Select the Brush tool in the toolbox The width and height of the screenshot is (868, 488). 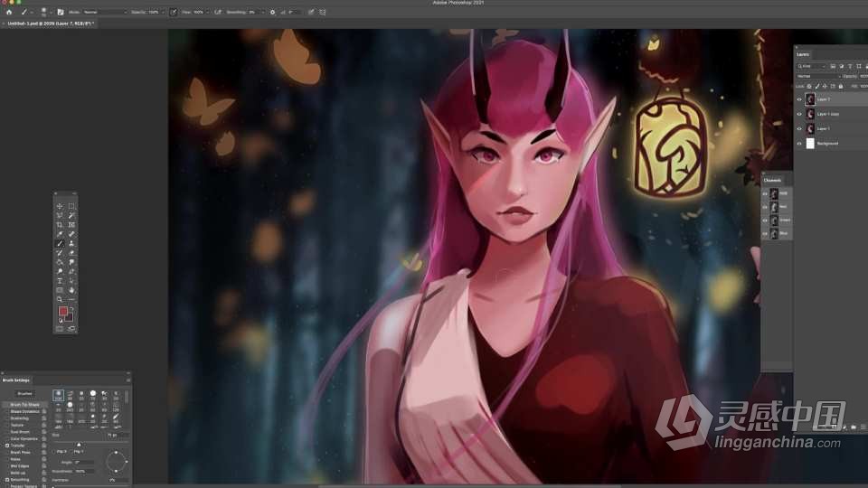60,243
